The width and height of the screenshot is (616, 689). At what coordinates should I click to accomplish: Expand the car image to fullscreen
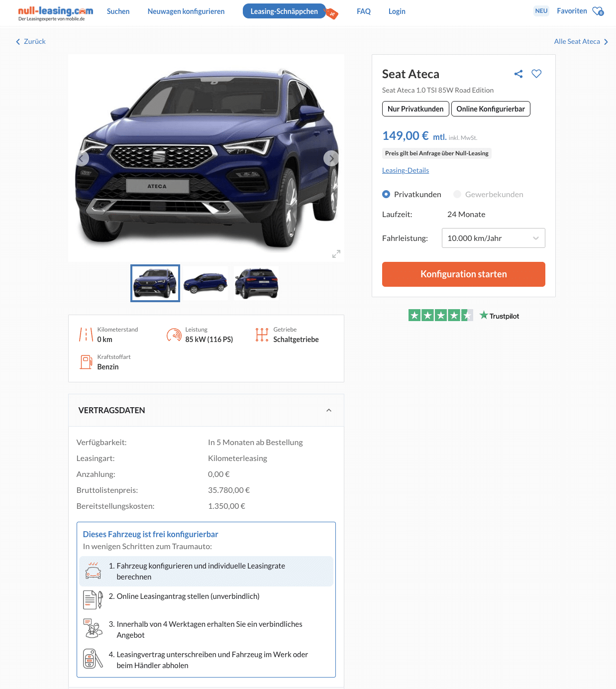[336, 254]
